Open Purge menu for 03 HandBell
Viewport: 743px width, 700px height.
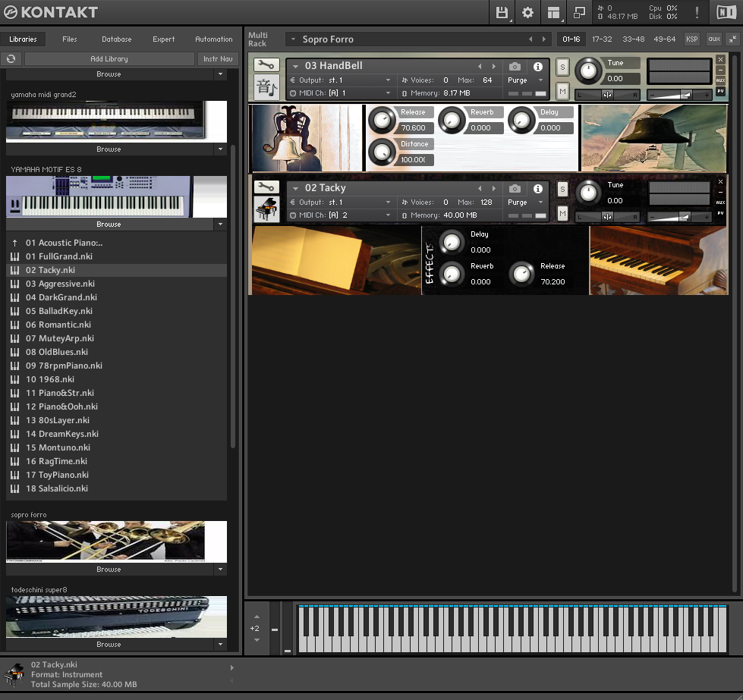[525, 80]
